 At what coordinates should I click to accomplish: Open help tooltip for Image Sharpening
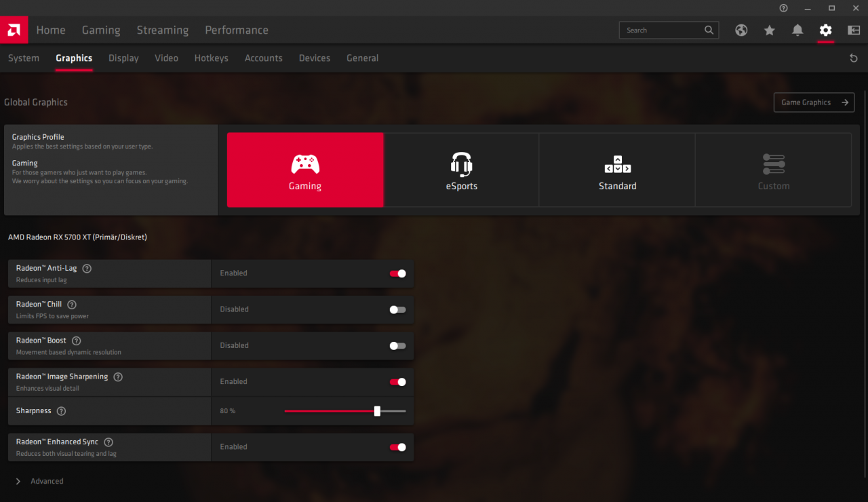(x=118, y=377)
